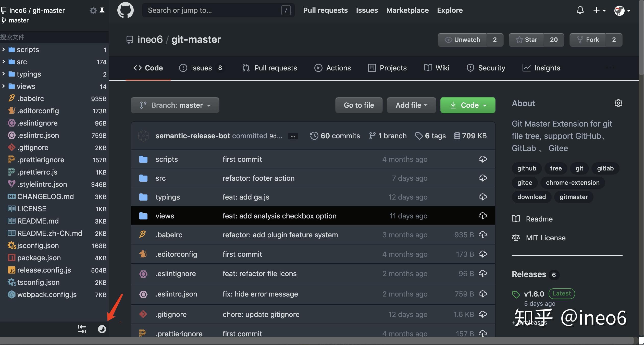The height and width of the screenshot is (345, 644).
Task: Star the git-master repository
Action: click(x=526, y=40)
